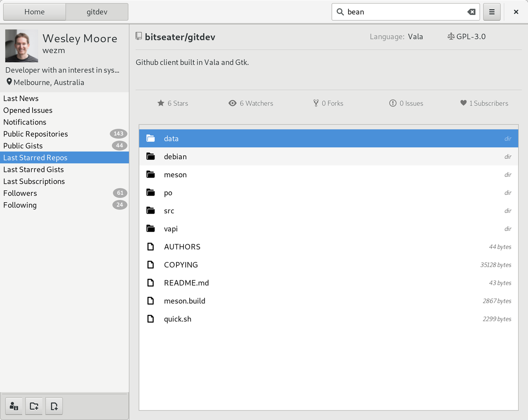Click the 61 badge on Followers
This screenshot has height=420, width=528.
point(120,193)
